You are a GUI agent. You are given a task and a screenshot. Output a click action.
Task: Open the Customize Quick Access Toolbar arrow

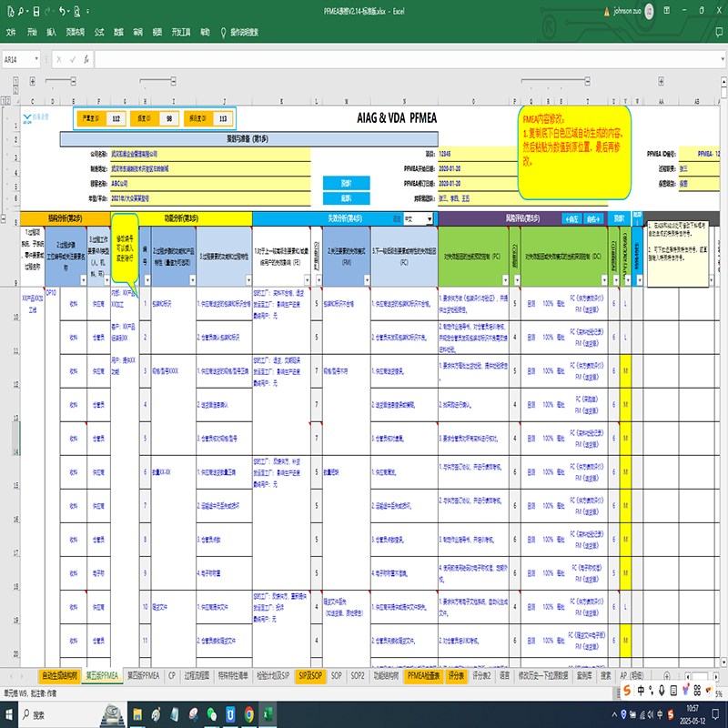pyautogui.click(x=87, y=11)
